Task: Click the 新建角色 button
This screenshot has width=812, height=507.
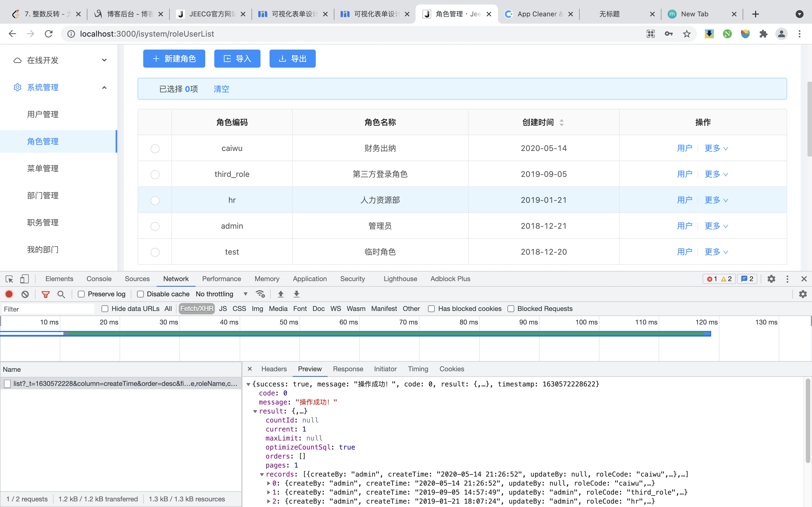Action: pyautogui.click(x=174, y=59)
